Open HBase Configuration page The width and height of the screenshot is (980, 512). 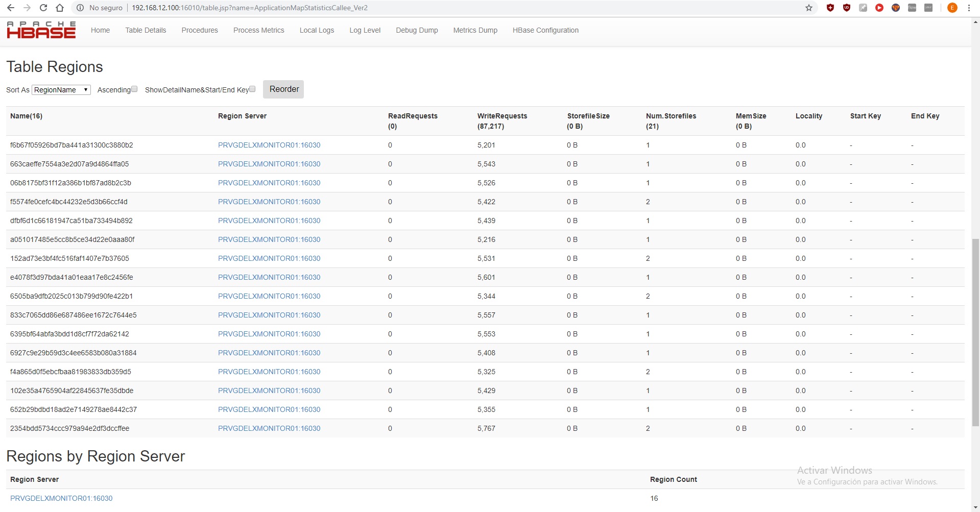(545, 30)
